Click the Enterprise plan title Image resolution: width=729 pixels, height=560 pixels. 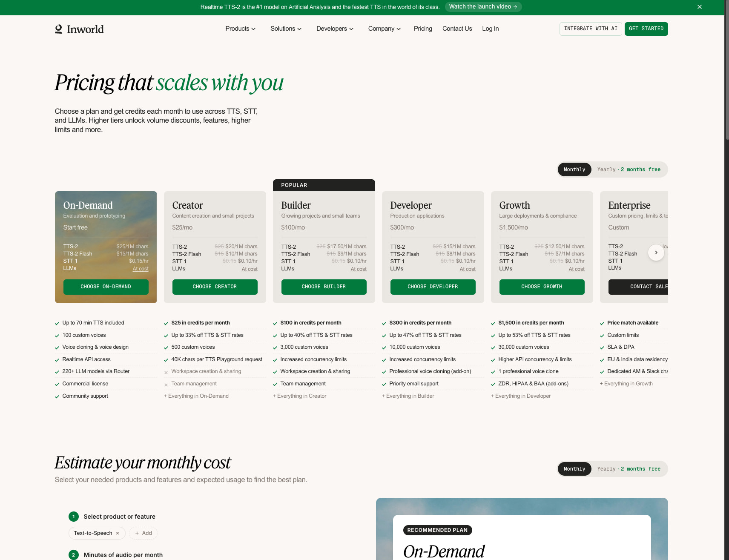(x=629, y=205)
